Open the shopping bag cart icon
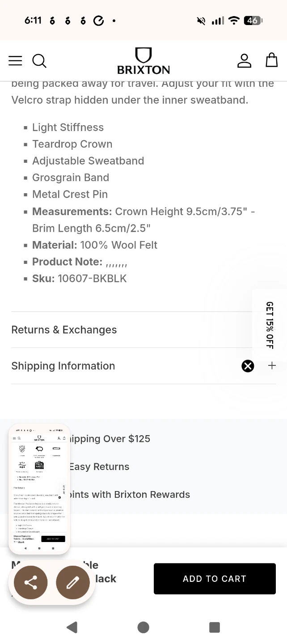This screenshot has height=644, width=287. point(272,60)
